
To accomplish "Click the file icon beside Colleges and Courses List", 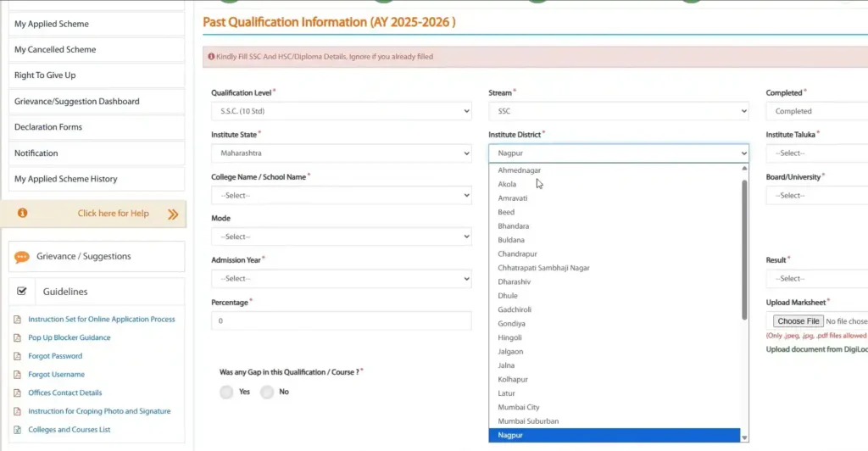I will coord(17,430).
